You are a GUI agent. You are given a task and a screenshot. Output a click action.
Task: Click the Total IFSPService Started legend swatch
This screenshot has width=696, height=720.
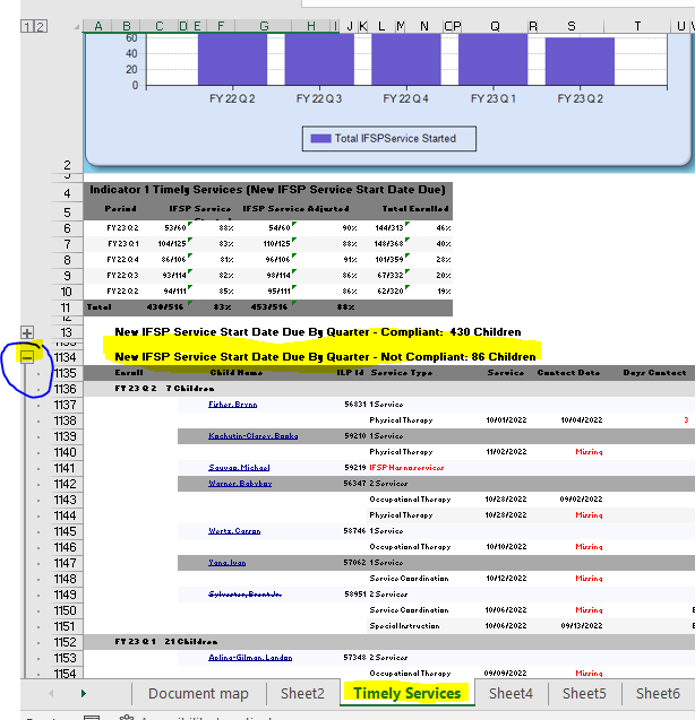click(x=320, y=139)
